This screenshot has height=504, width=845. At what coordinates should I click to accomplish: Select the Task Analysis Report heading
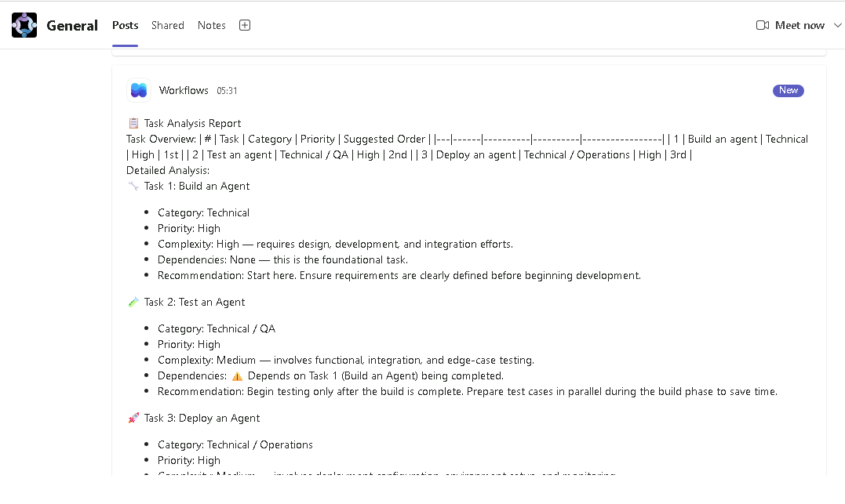pos(192,123)
